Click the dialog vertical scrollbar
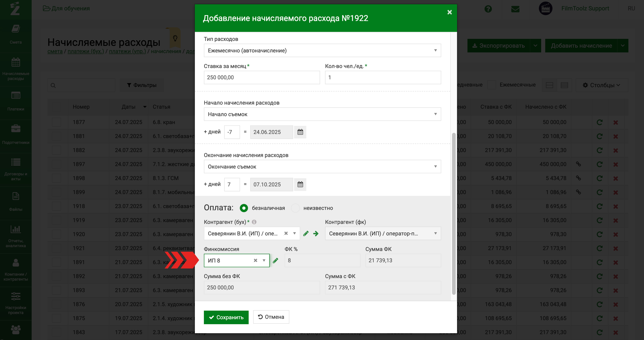This screenshot has height=340, width=644. pyautogui.click(x=453, y=213)
